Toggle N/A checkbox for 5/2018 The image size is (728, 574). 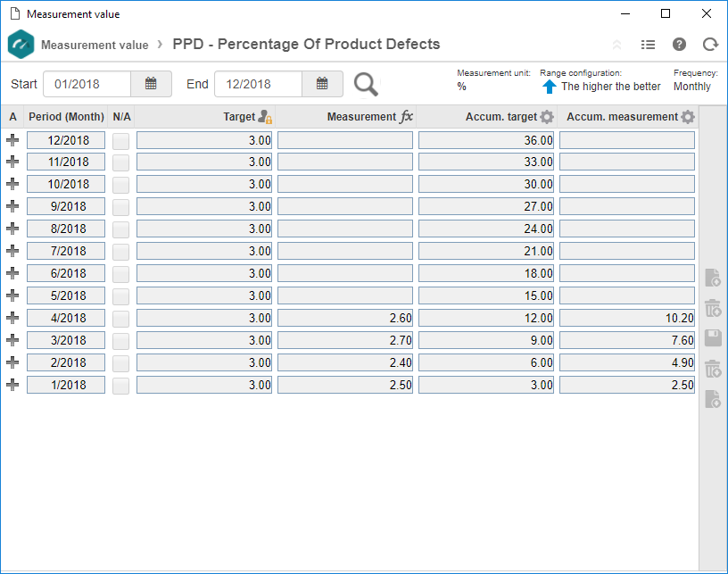click(120, 296)
